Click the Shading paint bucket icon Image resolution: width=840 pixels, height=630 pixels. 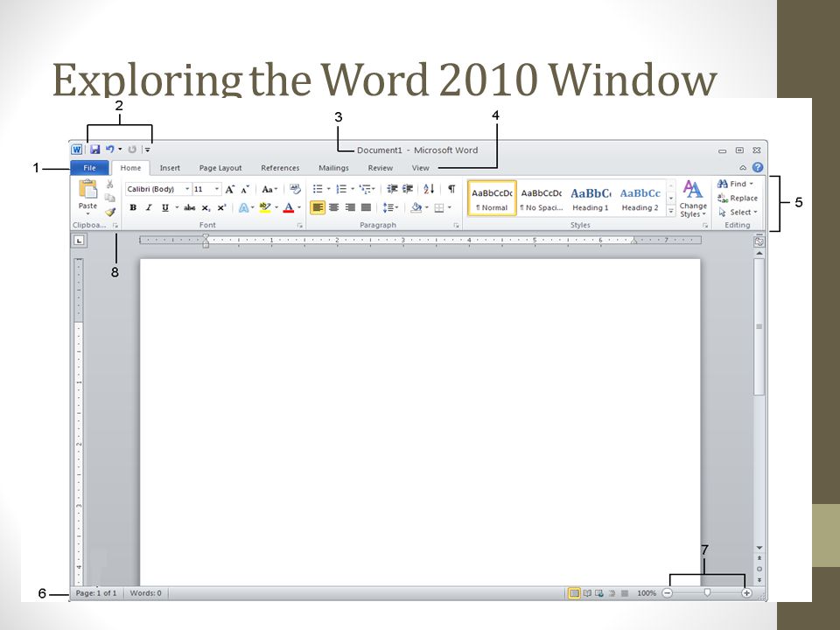pyautogui.click(x=416, y=207)
